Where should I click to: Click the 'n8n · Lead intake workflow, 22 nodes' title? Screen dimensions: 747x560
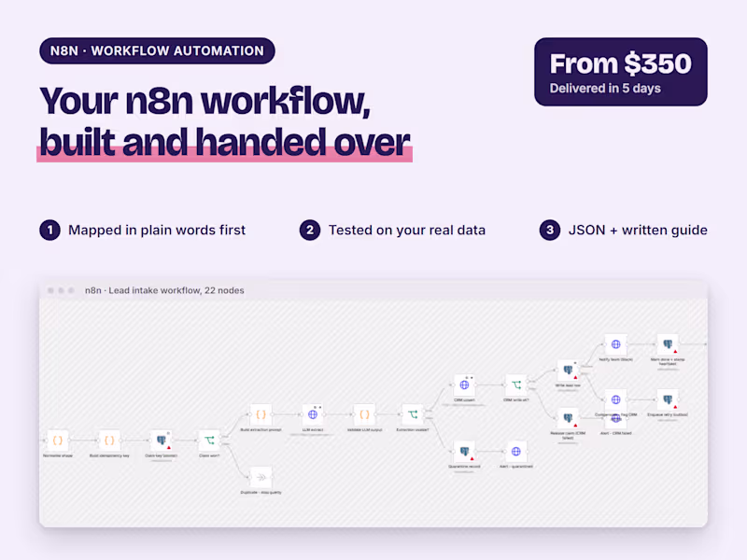coord(164,290)
